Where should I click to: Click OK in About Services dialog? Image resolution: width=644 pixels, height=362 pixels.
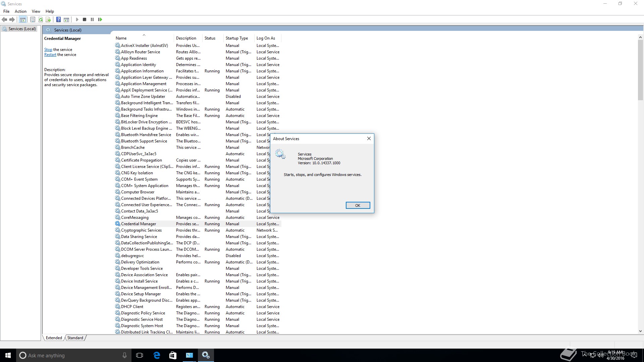[358, 205]
